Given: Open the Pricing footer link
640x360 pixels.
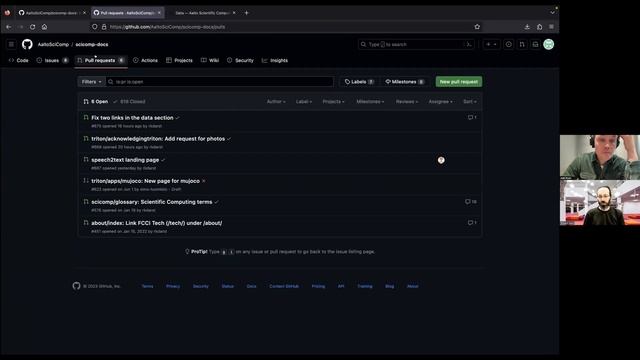Looking at the screenshot, I should click(318, 286).
